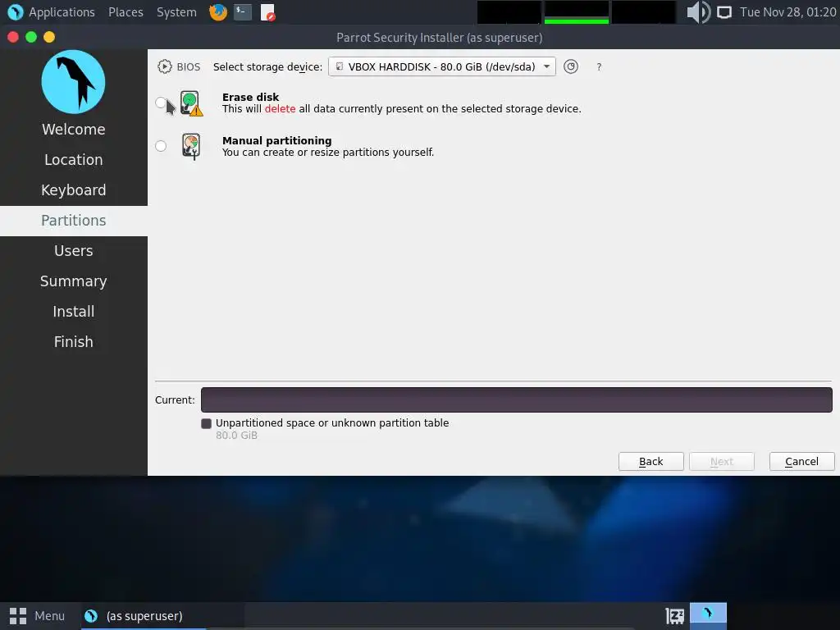Click the red close window button
Screen dimensions: 840x630
pos(13,36)
